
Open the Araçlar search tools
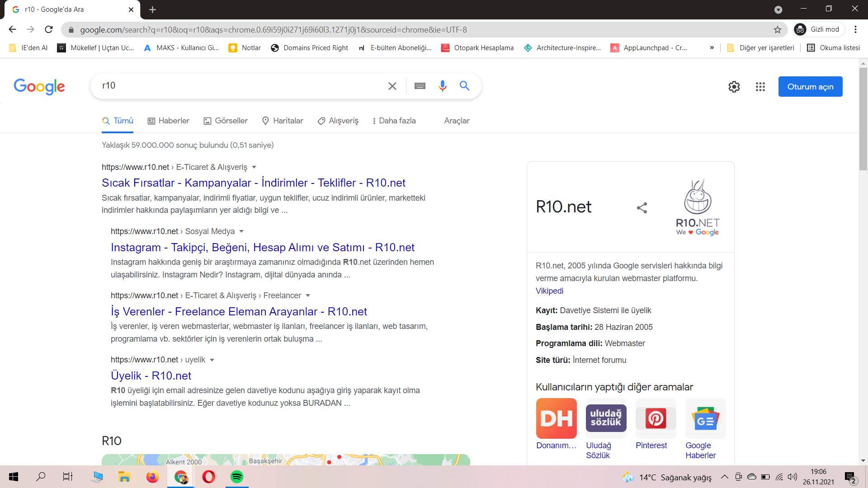pos(457,121)
